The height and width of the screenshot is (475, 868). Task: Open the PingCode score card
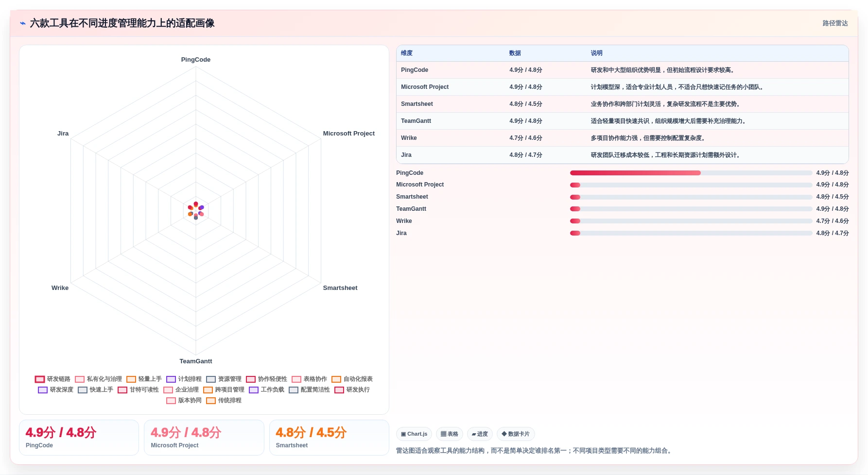click(x=79, y=438)
